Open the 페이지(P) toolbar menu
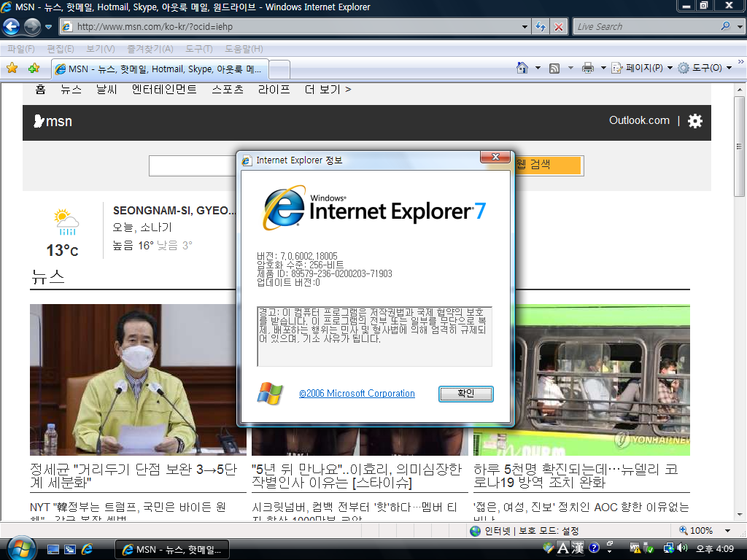This screenshot has height=560, width=747. (x=642, y=68)
